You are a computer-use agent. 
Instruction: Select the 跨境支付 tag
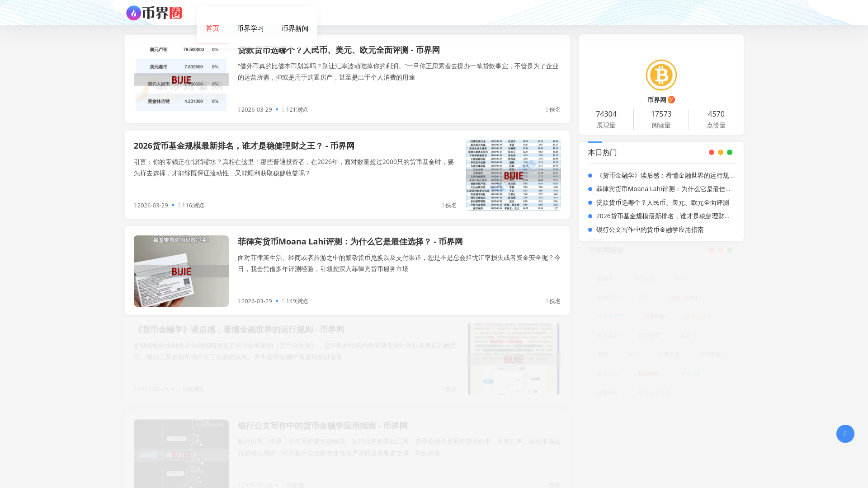608,335
